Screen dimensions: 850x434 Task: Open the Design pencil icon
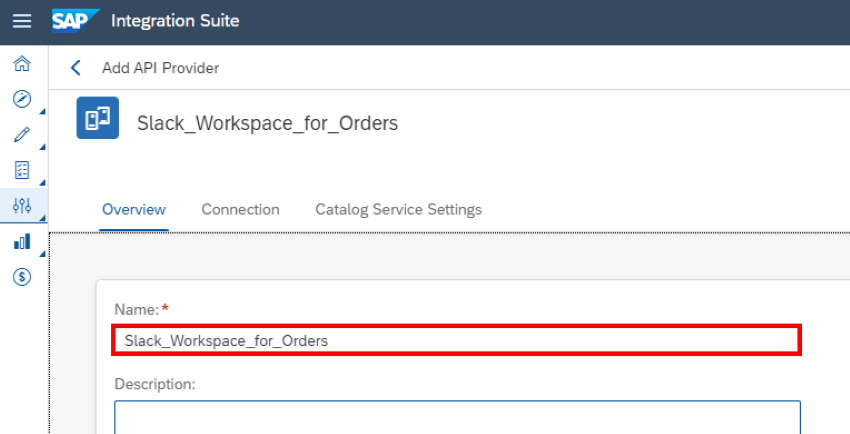coord(22,135)
